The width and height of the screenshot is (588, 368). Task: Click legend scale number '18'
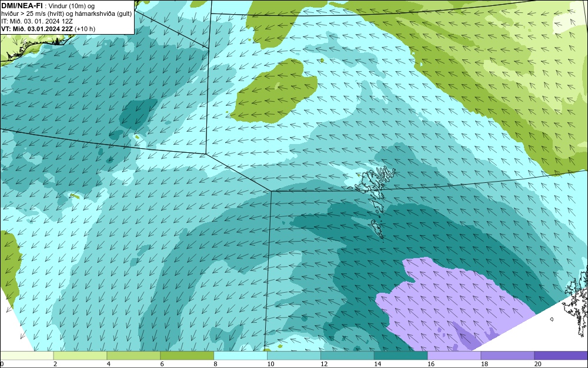point(485,364)
